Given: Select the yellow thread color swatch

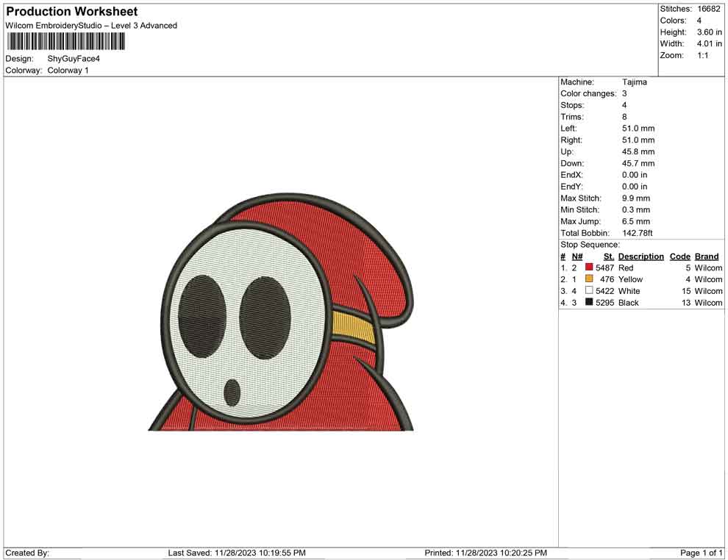Looking at the screenshot, I should coord(589,279).
